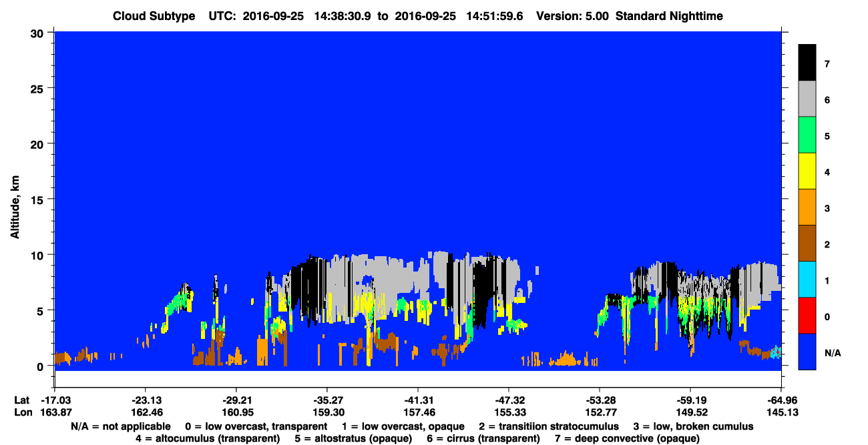Click the latitude value -53.28
Image resolution: width=868 pixels, height=445 pixels.
coord(599,400)
